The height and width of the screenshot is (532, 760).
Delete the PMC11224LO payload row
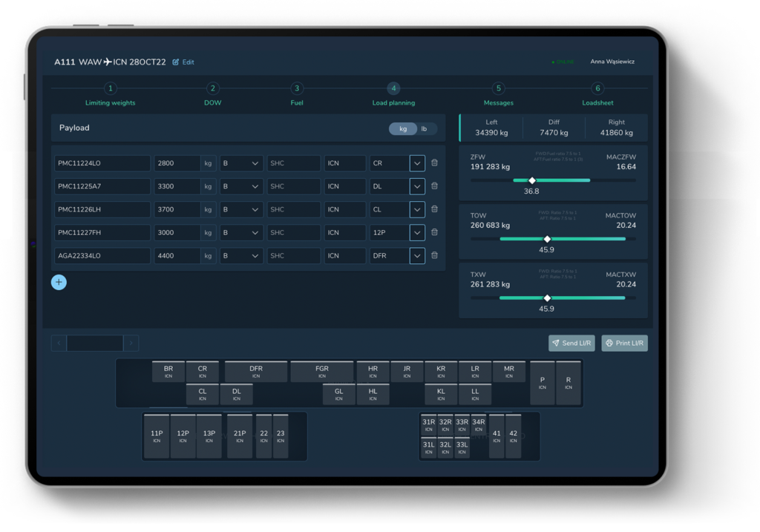tap(434, 163)
